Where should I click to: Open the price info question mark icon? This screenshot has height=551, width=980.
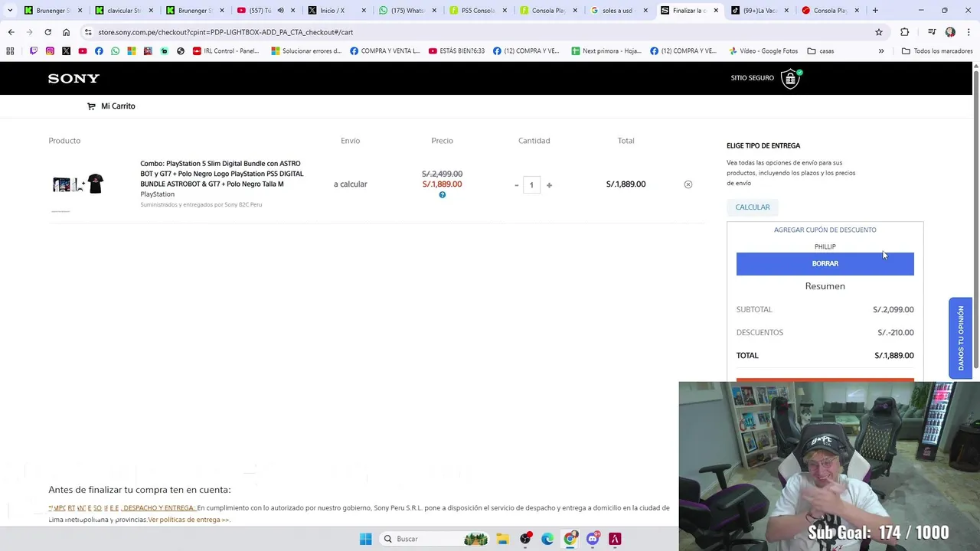(442, 195)
